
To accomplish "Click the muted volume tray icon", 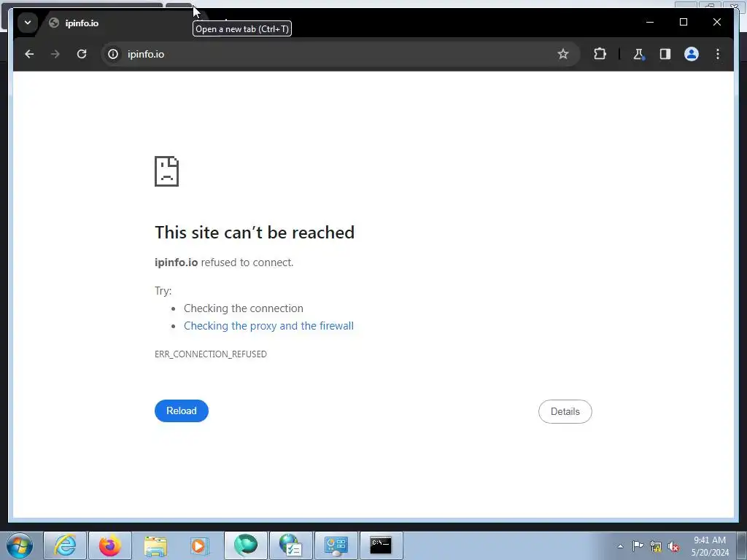I will [x=673, y=547].
